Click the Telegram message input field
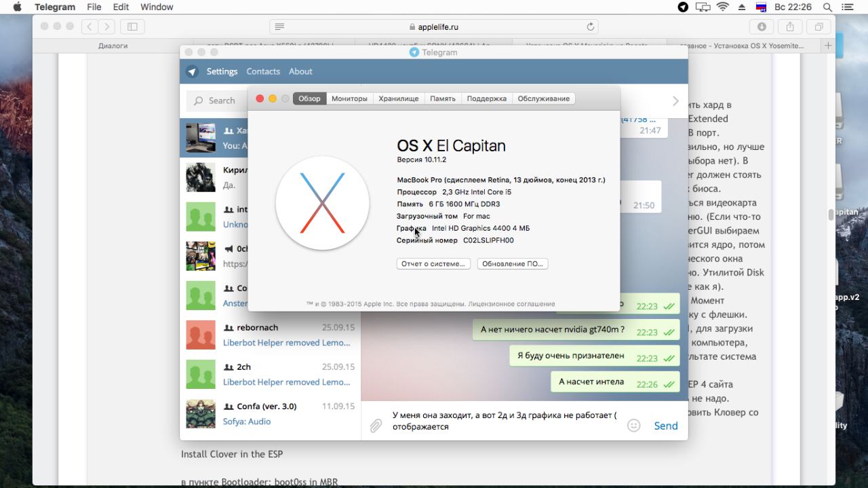868x488 pixels. point(505,421)
